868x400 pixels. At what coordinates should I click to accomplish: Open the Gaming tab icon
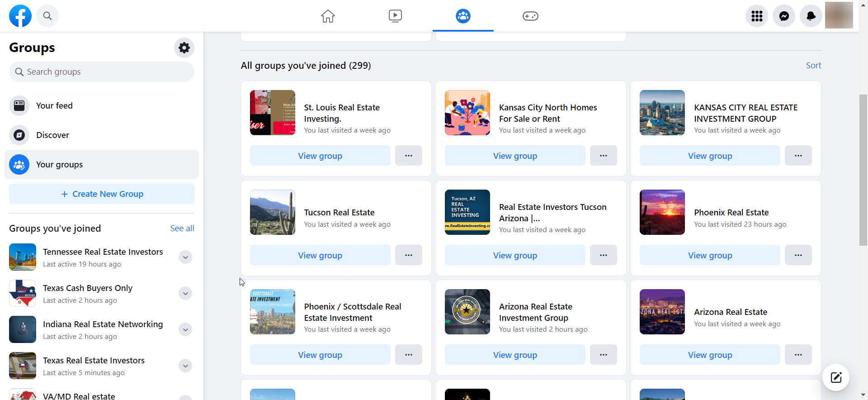pyautogui.click(x=530, y=16)
